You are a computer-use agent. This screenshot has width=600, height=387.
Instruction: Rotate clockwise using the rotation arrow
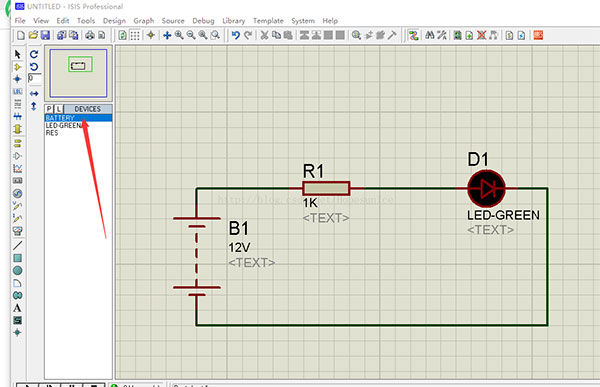[x=34, y=54]
